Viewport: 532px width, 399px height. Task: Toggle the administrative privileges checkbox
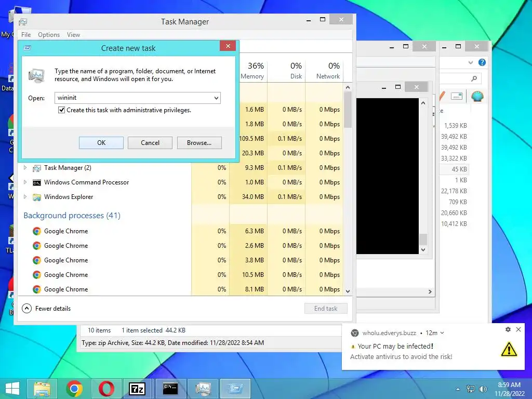pos(61,110)
